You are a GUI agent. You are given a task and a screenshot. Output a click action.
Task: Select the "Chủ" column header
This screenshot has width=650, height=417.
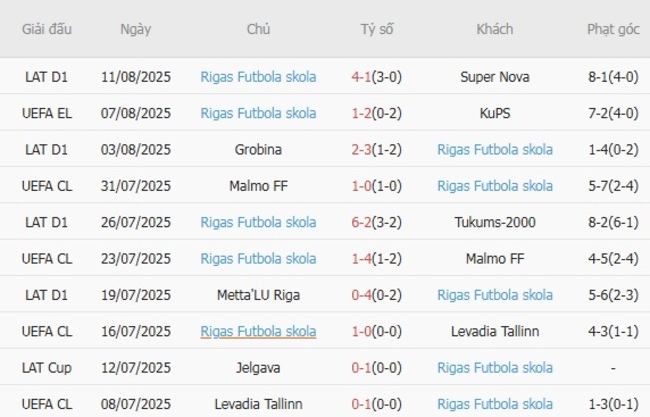pyautogui.click(x=258, y=29)
